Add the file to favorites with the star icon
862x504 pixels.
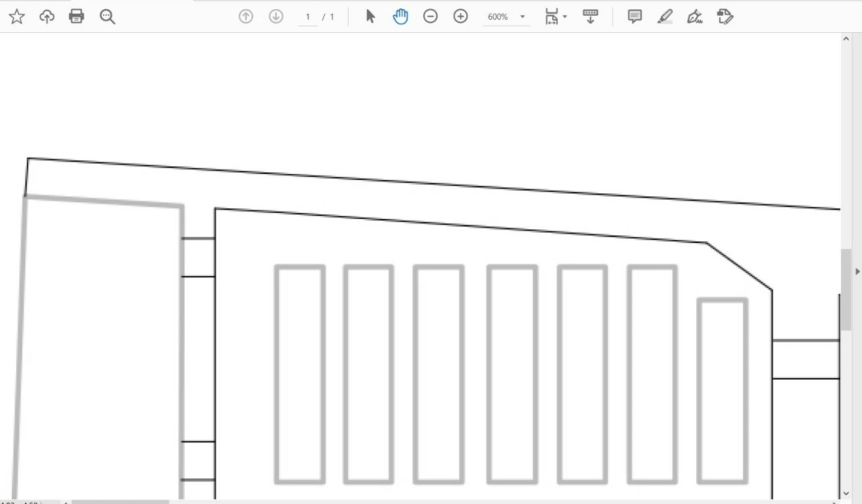pyautogui.click(x=16, y=16)
